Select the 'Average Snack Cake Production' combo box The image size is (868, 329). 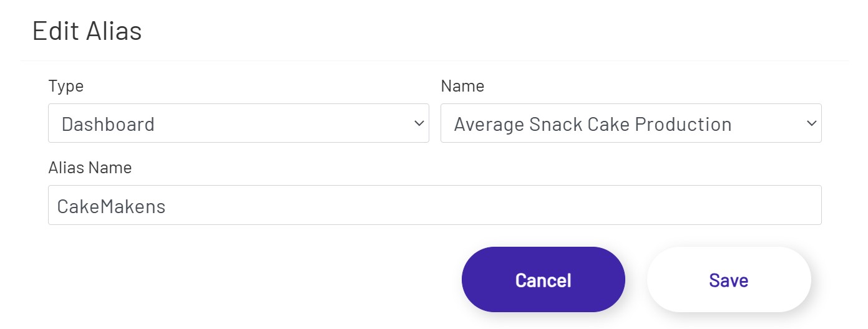[x=592, y=124]
